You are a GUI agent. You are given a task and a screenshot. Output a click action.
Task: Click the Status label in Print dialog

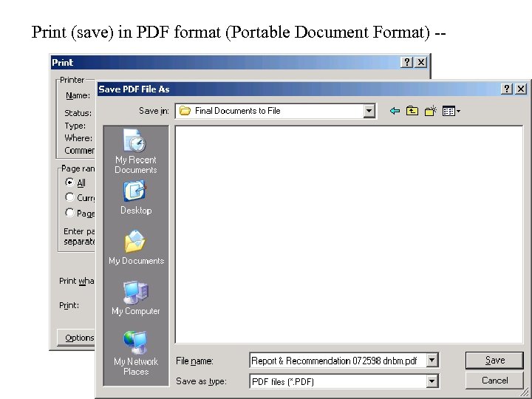pyautogui.click(x=78, y=113)
